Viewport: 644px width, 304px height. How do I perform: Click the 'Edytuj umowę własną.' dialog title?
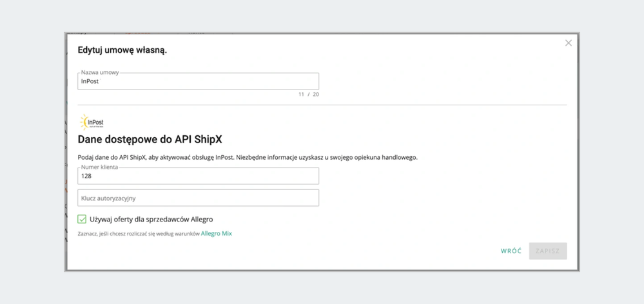(x=122, y=50)
